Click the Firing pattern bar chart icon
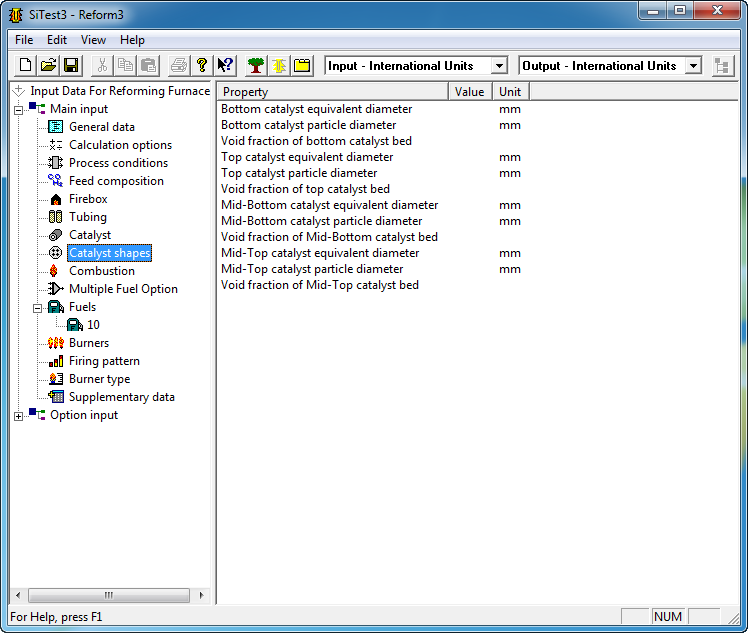The width and height of the screenshot is (748, 633). [x=56, y=361]
